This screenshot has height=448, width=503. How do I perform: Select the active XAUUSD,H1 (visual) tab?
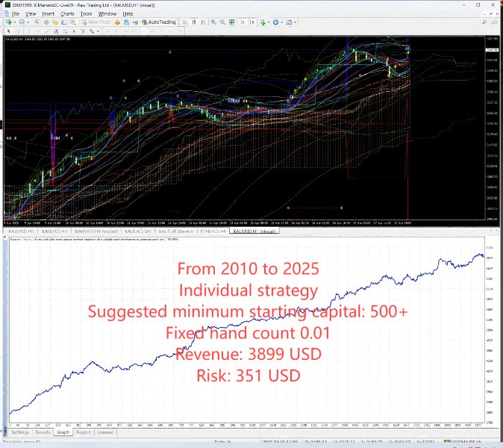254,231
